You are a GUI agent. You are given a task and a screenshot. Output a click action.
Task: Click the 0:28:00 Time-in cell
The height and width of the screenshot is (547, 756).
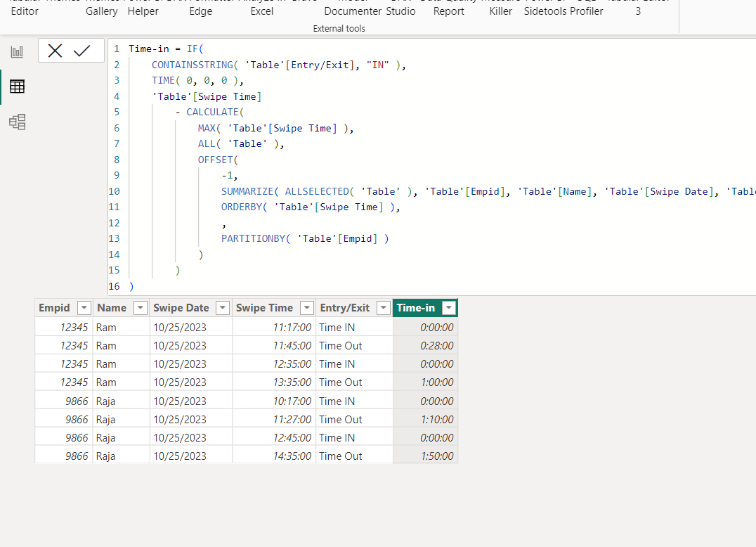pos(425,345)
